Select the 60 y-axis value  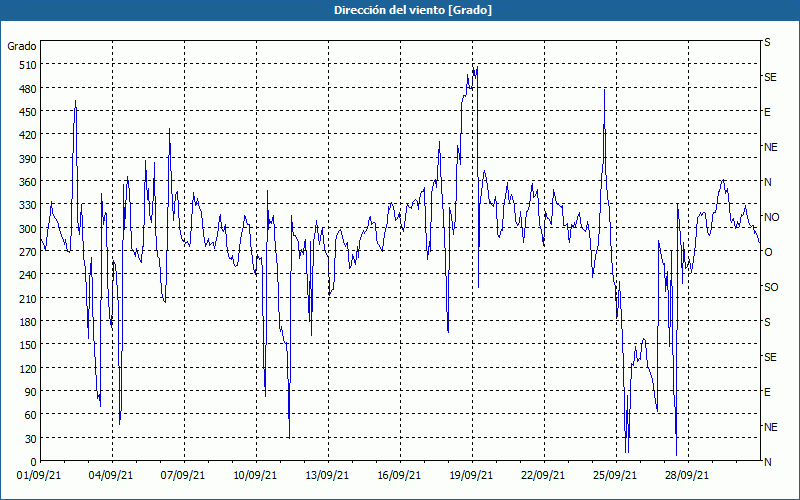coord(30,415)
